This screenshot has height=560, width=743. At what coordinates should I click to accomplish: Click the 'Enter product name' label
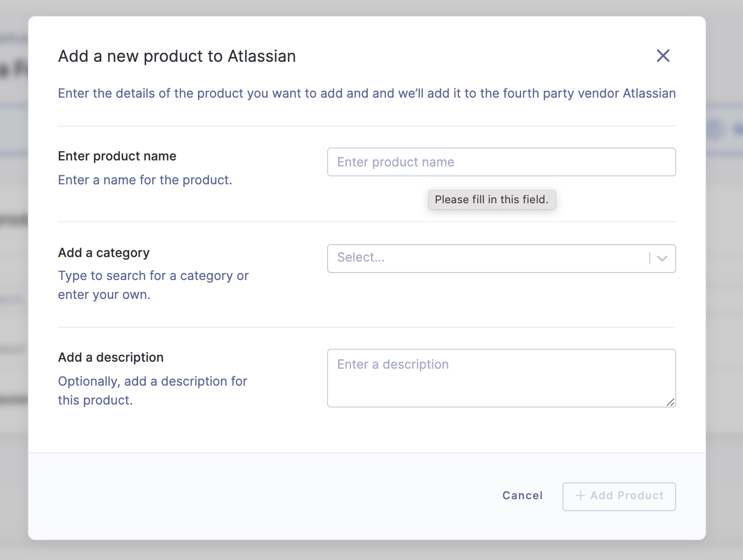point(117,156)
